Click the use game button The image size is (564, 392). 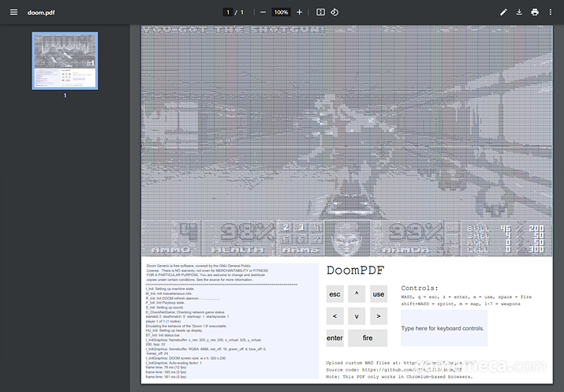coord(379,294)
